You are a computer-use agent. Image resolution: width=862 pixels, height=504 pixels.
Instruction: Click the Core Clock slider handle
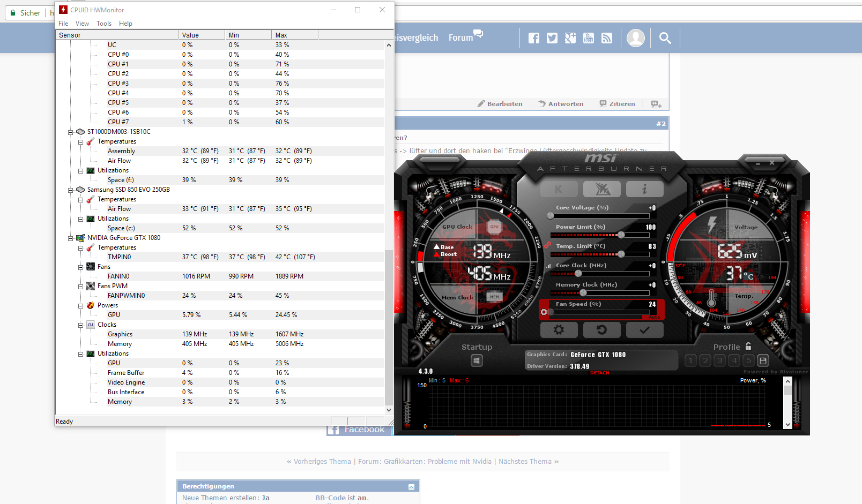point(578,274)
